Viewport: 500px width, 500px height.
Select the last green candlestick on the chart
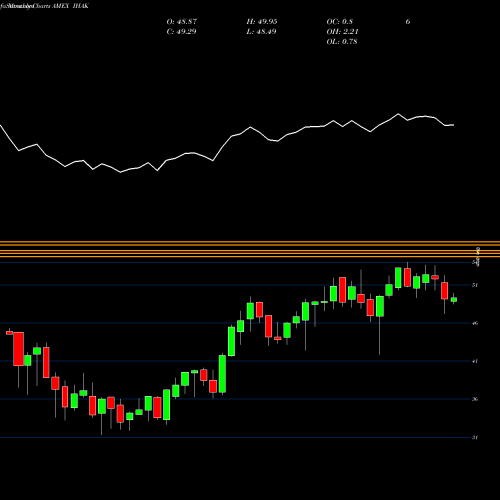click(454, 299)
